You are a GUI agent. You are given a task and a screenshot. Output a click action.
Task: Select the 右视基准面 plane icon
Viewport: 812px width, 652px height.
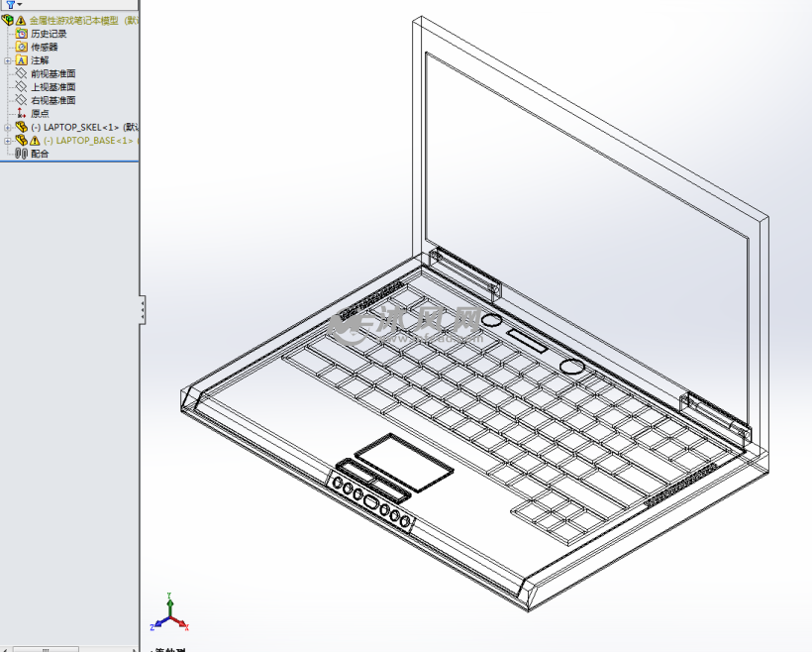point(22,100)
